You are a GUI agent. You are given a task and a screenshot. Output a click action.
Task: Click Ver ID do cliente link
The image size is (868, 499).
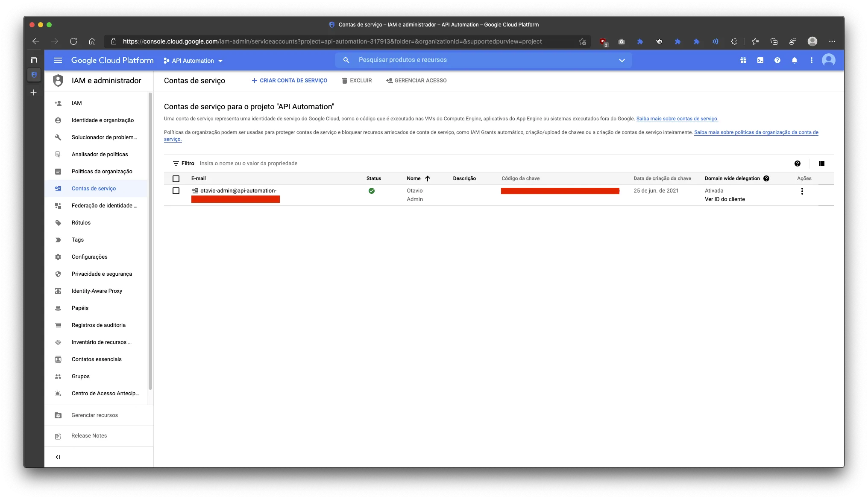click(725, 199)
